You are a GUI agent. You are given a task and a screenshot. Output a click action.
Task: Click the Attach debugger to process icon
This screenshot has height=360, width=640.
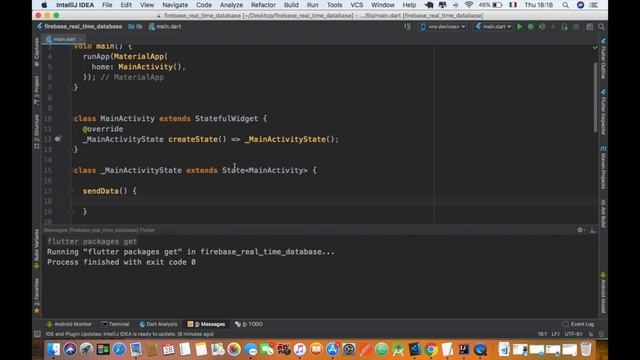pyautogui.click(x=564, y=27)
